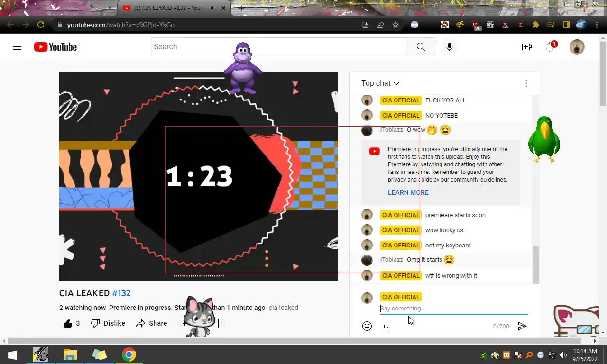Open network status tray icon
Image resolution: width=607 pixels, height=364 pixels.
[x=552, y=355]
